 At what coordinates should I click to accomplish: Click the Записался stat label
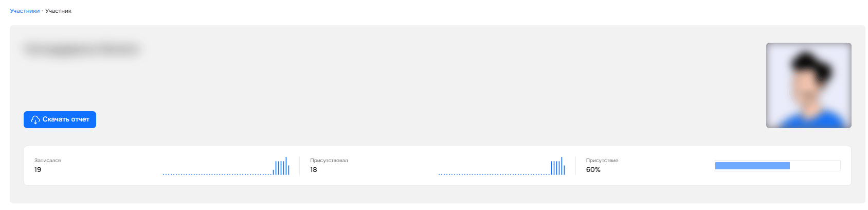pyautogui.click(x=47, y=161)
